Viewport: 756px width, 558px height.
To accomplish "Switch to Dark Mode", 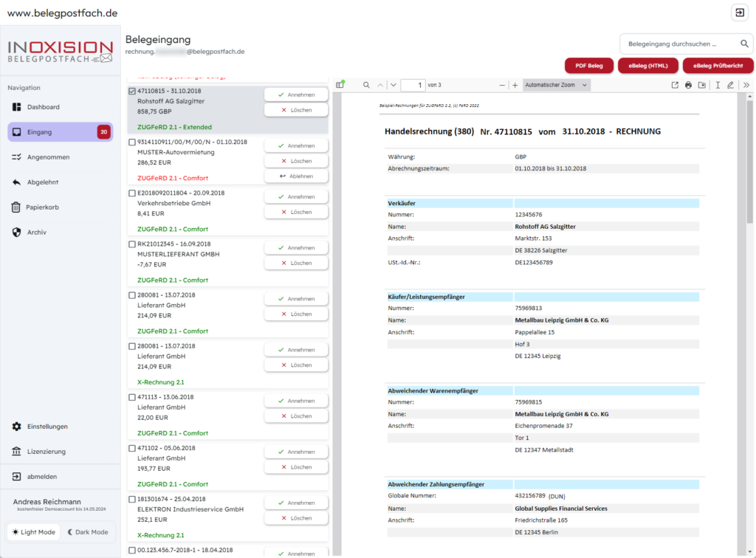I will 88,532.
